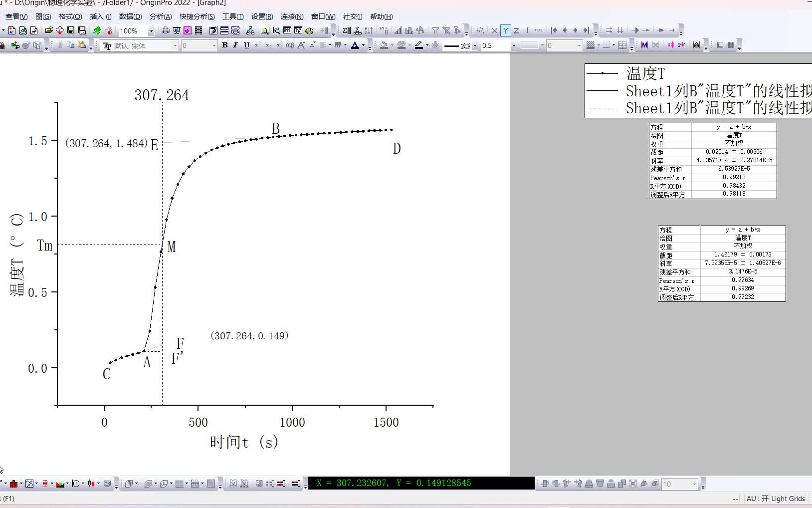The width and height of the screenshot is (812, 508).
Task: Click the Open file folder icon
Action: 49,30
